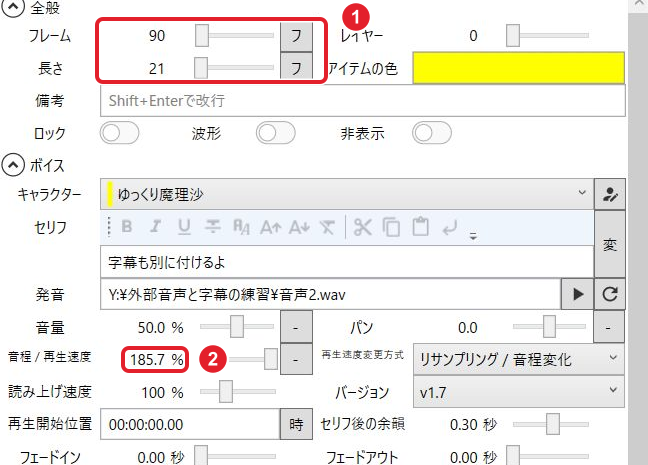648x465 pixels.
Task: Click the フェードイン slider handle
Action: pos(201,455)
